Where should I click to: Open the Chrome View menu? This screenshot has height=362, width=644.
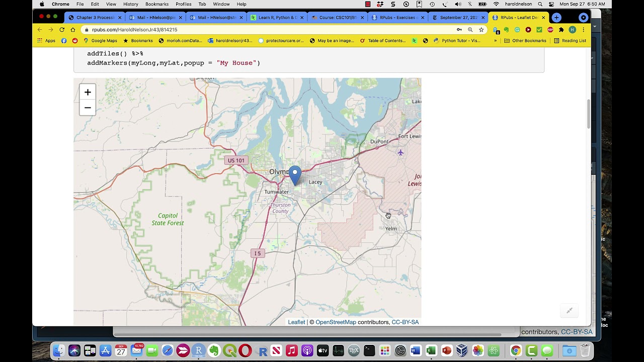[111, 4]
